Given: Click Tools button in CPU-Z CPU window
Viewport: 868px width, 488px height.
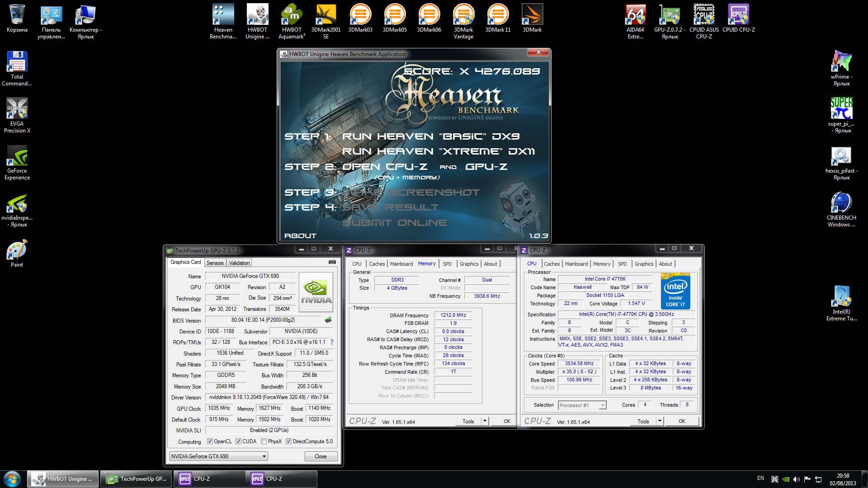Looking at the screenshot, I should click(x=643, y=421).
